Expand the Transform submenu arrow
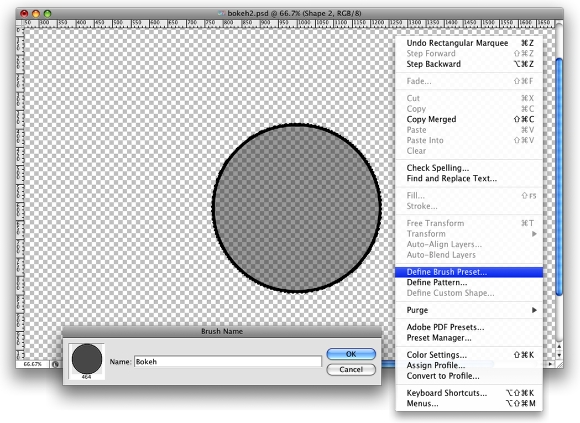The image size is (580, 423). 534,234
